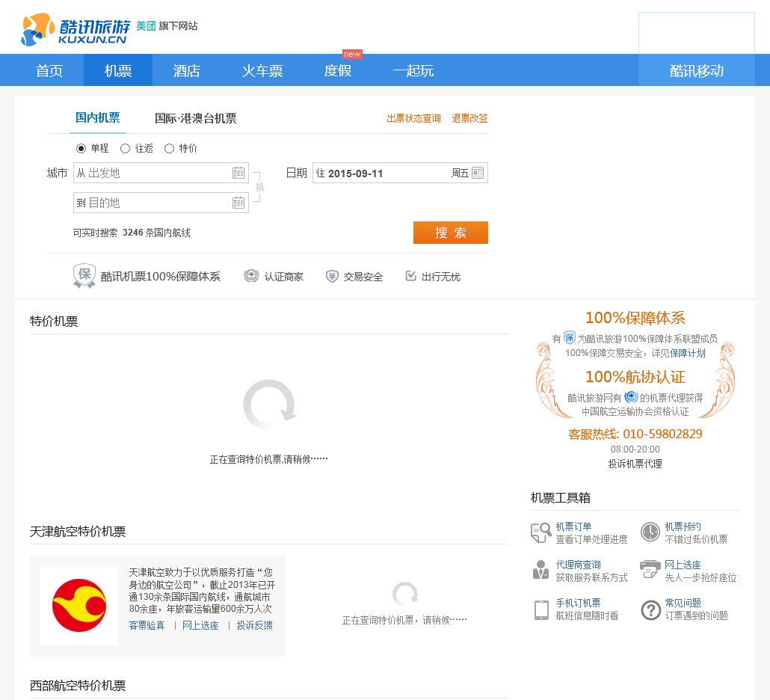
Task: Open 保障计划 guarantee plan link
Action: (688, 353)
